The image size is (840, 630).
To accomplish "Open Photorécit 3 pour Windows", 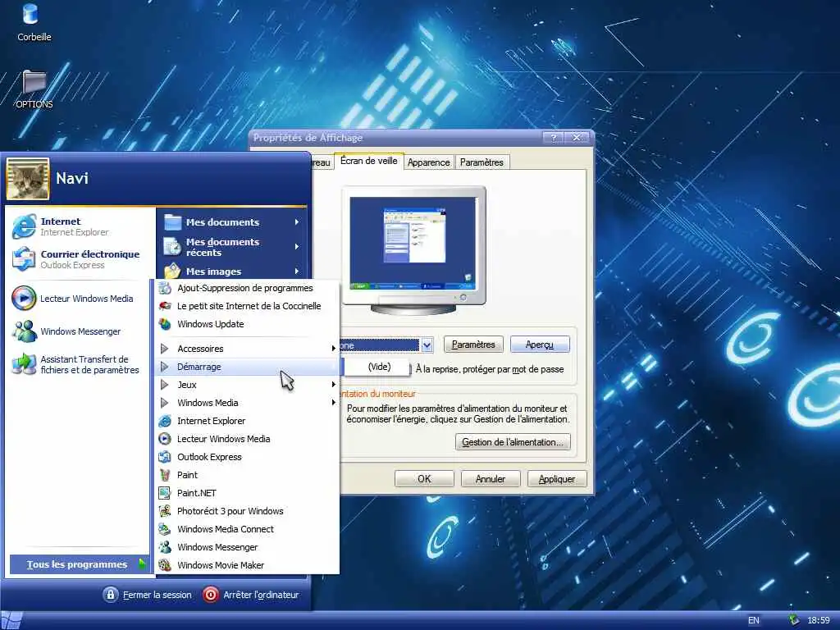I will (246, 511).
